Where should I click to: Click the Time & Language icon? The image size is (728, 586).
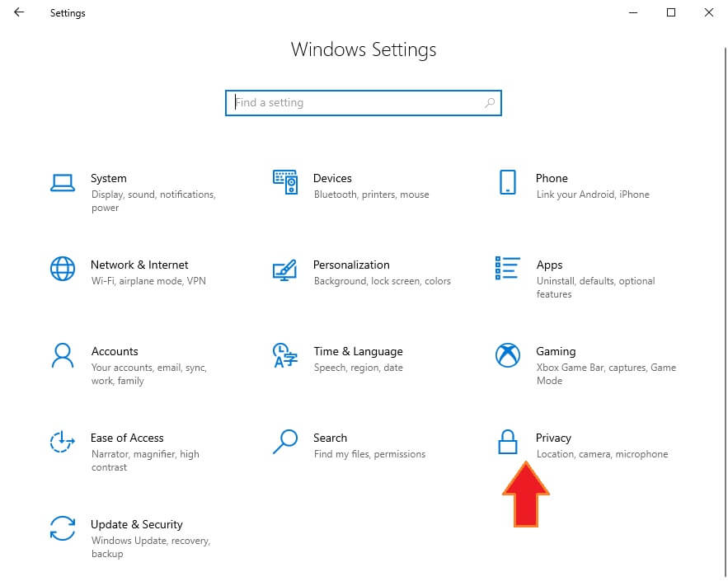coord(284,355)
